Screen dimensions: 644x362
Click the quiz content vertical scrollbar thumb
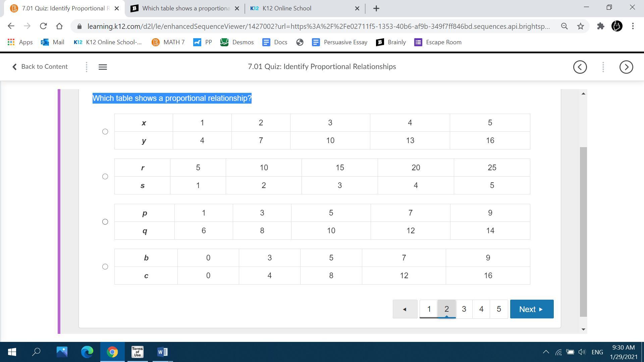tap(583, 231)
